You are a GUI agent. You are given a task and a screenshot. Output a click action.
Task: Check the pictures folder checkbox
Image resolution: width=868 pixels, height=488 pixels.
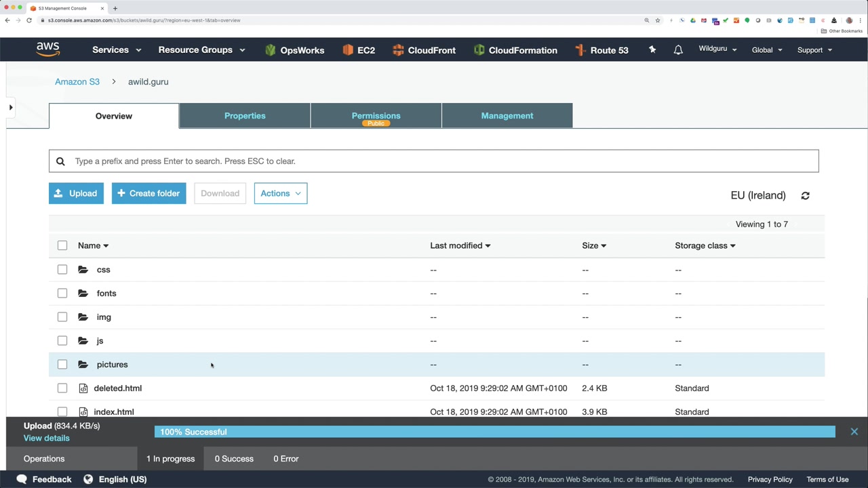[x=62, y=365]
